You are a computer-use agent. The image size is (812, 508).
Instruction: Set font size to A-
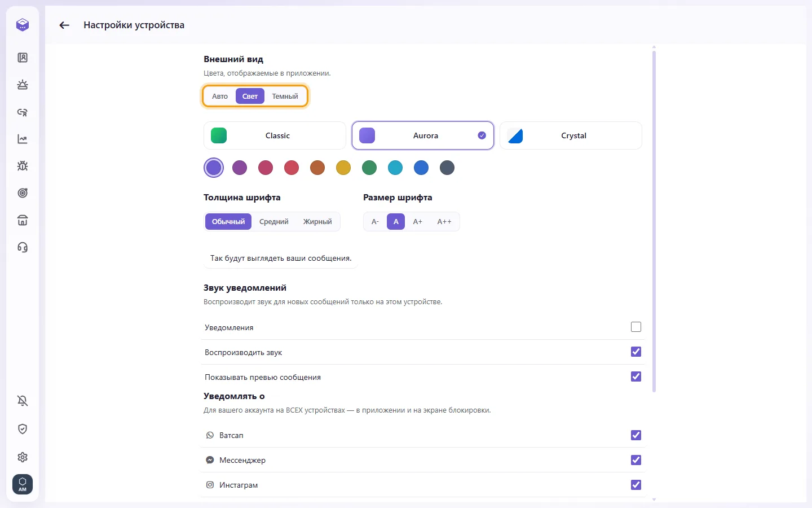(375, 222)
